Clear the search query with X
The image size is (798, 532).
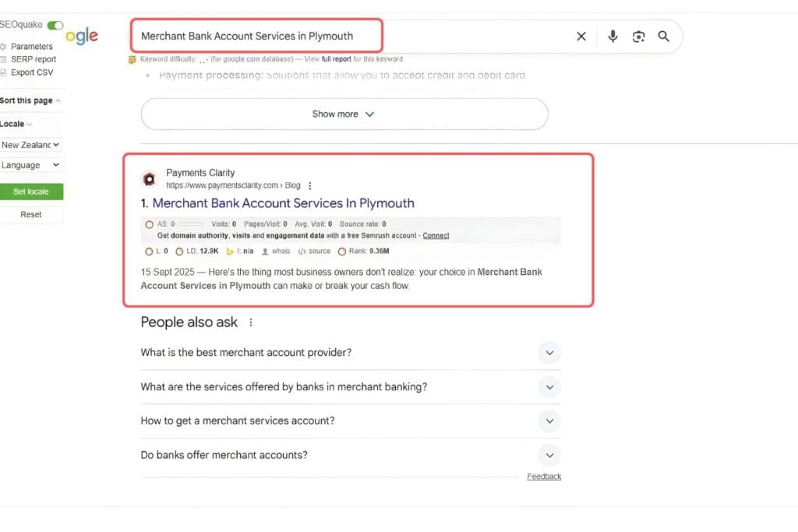[581, 36]
